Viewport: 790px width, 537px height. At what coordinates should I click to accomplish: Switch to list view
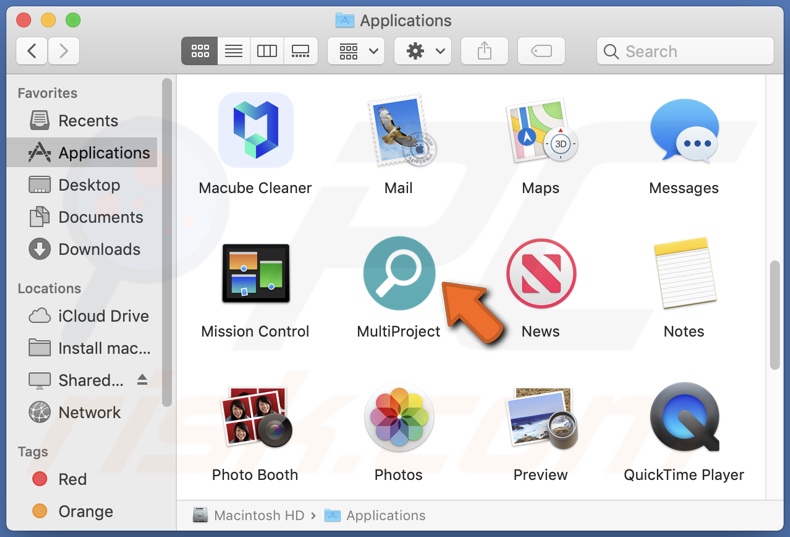tap(234, 51)
